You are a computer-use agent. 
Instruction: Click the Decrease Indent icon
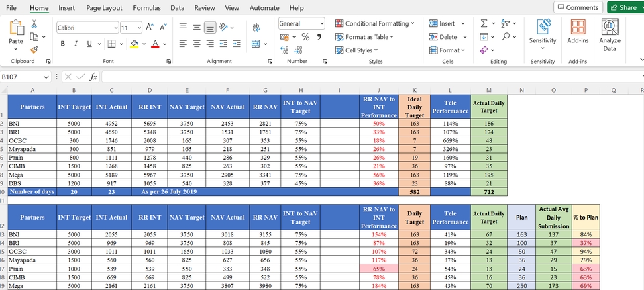click(223, 44)
